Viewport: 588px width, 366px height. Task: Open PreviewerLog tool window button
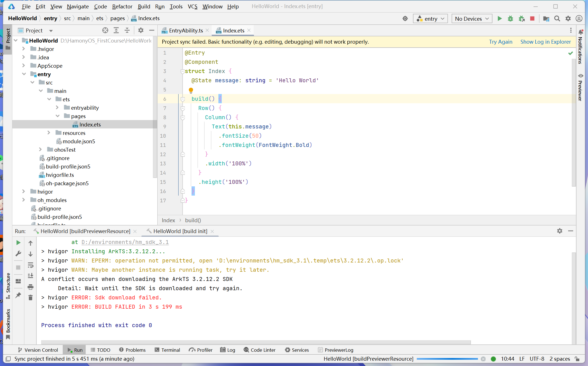coord(336,350)
